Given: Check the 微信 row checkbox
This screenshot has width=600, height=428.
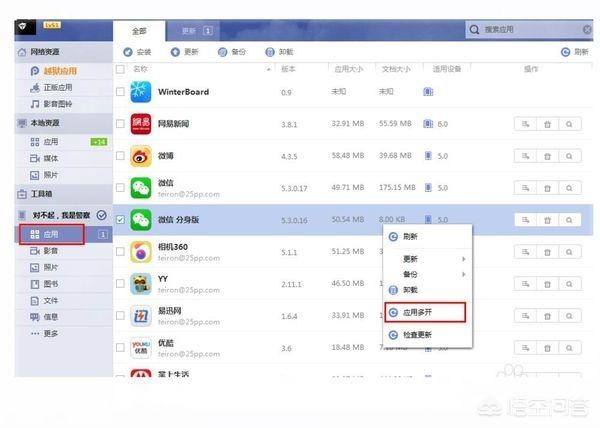Looking at the screenshot, I should [120, 187].
